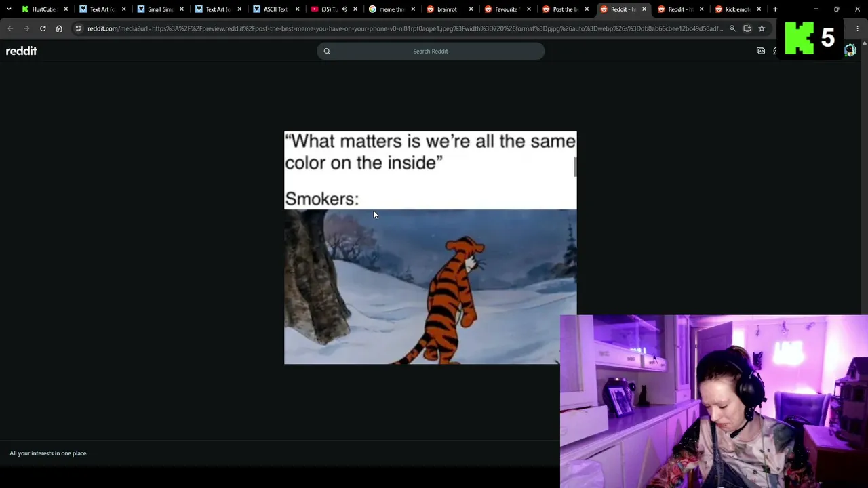View site information for reddit.com
This screenshot has height=488, width=868.
pos(79,28)
